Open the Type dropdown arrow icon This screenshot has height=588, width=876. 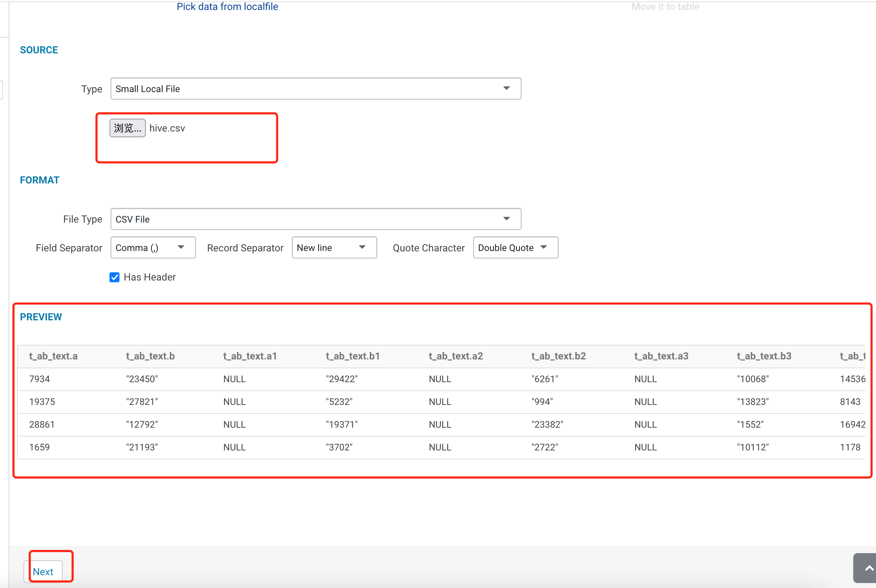(507, 89)
